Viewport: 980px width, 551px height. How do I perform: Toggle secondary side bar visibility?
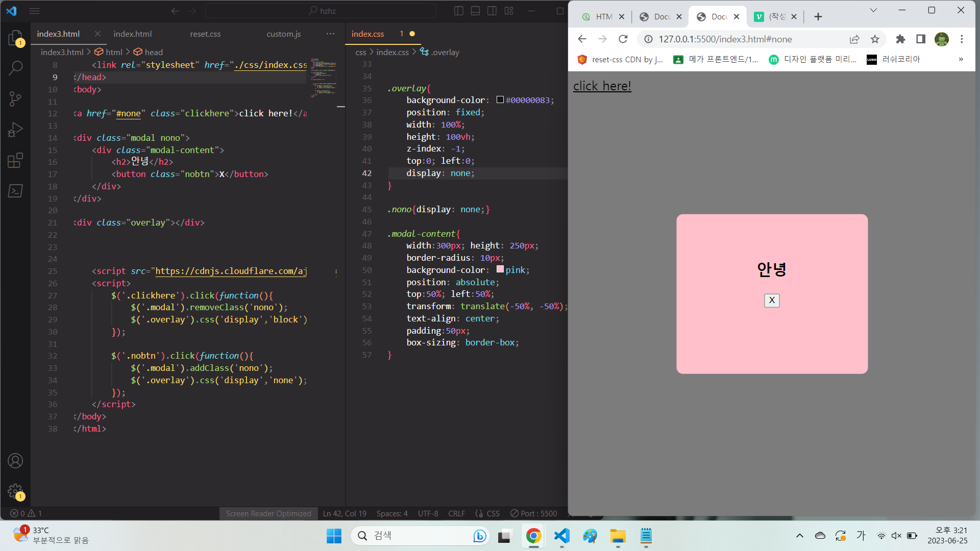492,11
